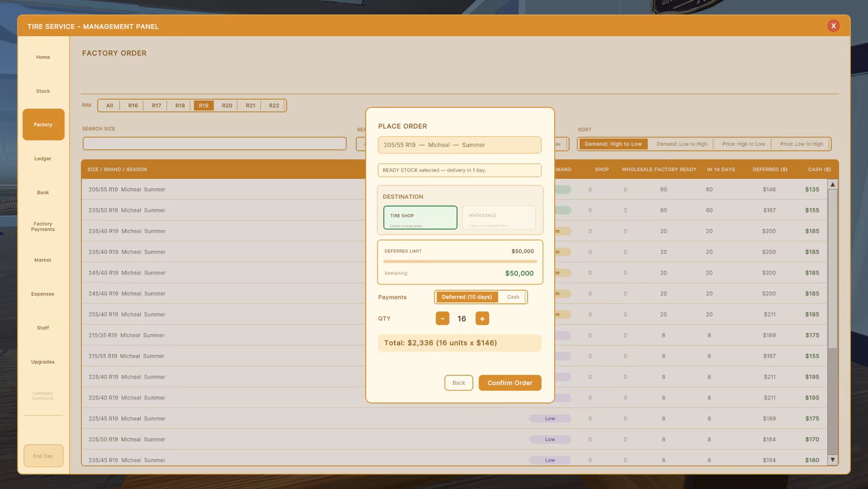Open the Home section

pyautogui.click(x=43, y=57)
